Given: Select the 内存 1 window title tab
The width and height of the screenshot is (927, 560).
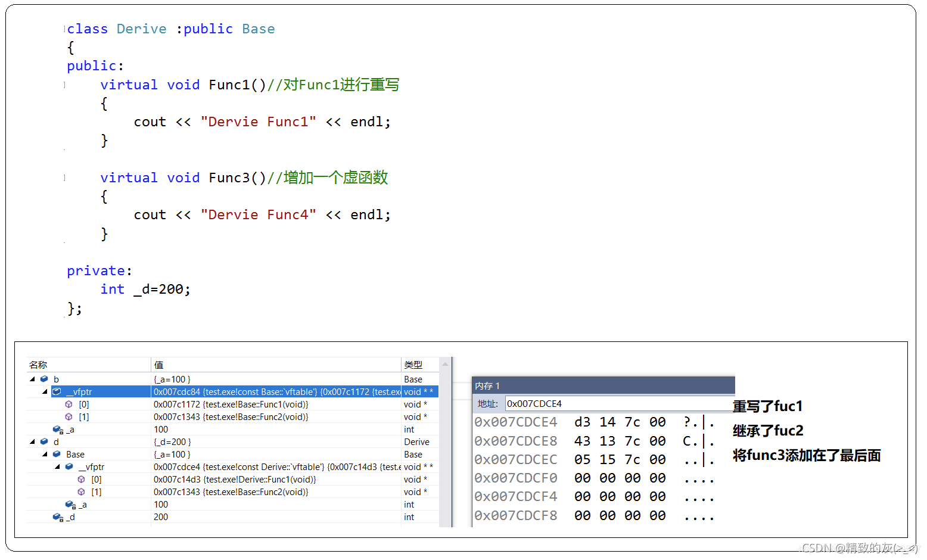Looking at the screenshot, I should coord(487,386).
